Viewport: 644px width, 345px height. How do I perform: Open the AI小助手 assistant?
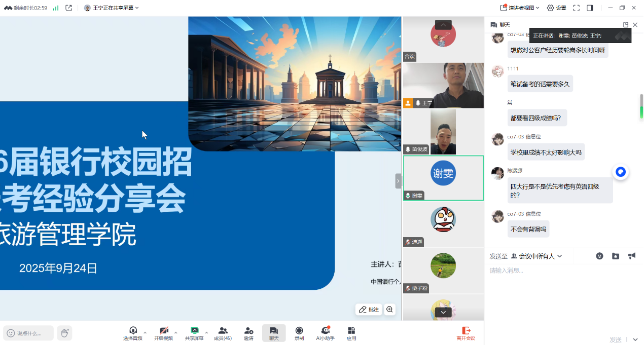point(325,333)
